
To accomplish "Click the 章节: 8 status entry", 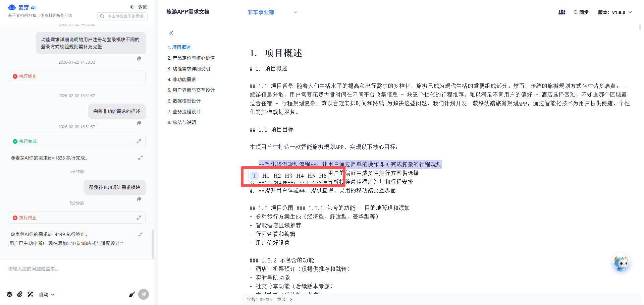I will tap(285, 300).
